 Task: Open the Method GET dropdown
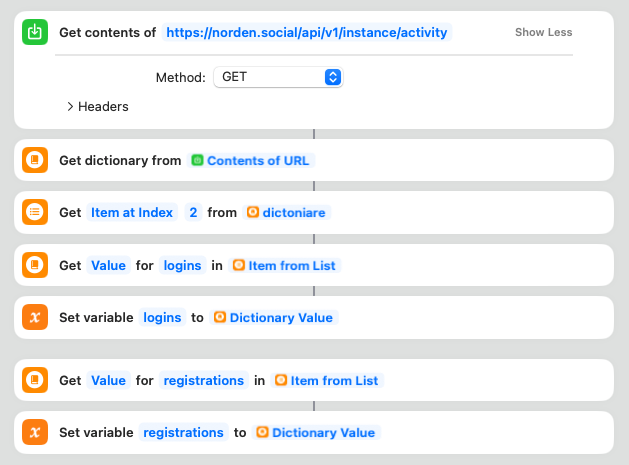278,77
